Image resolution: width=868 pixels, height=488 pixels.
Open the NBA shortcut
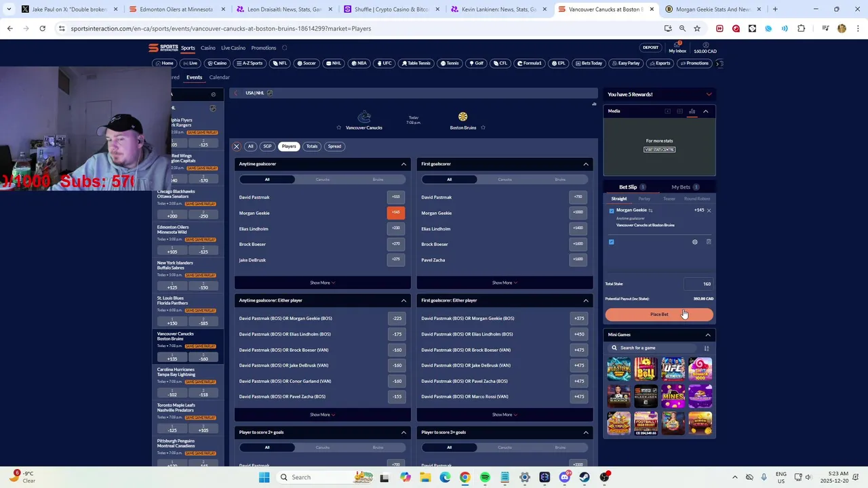359,63
